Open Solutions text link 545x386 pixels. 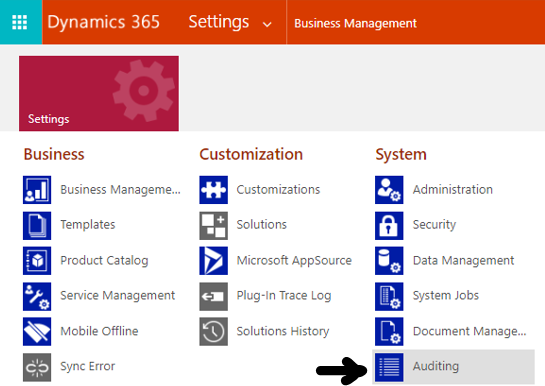coord(262,225)
